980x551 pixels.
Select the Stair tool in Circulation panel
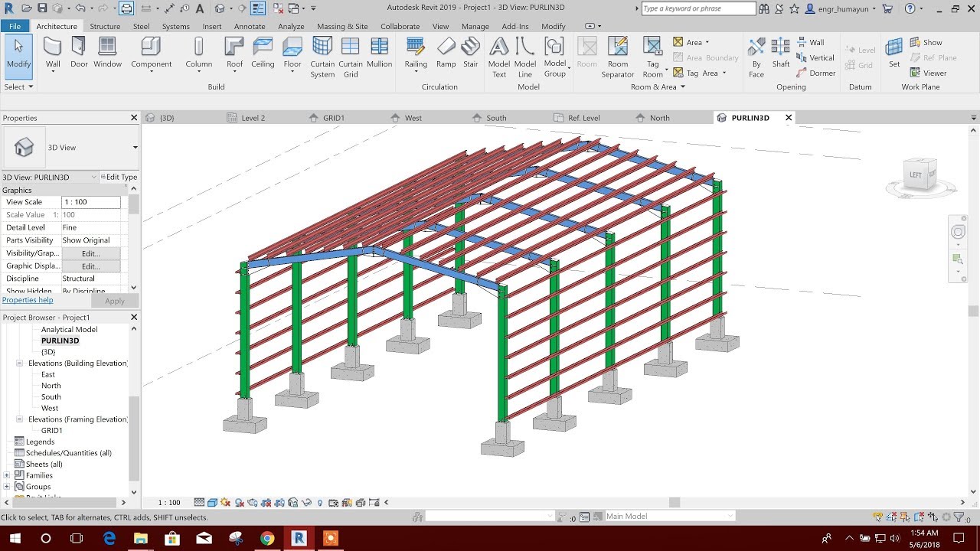pyautogui.click(x=471, y=54)
